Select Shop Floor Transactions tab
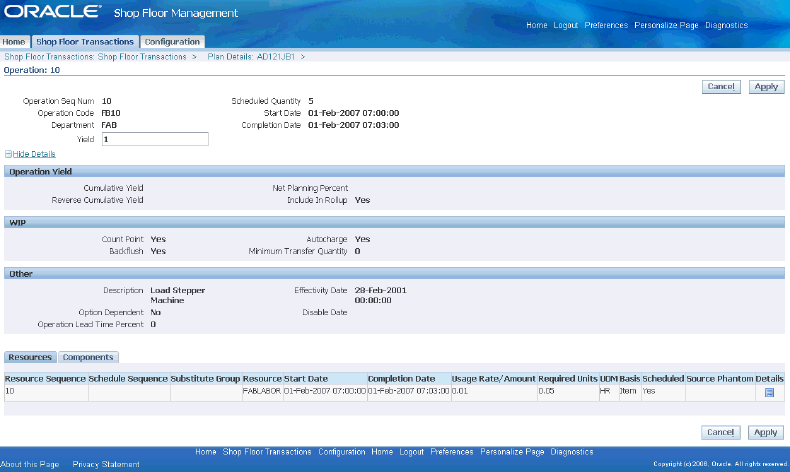Viewport: 790px width, 472px height. pos(85,42)
